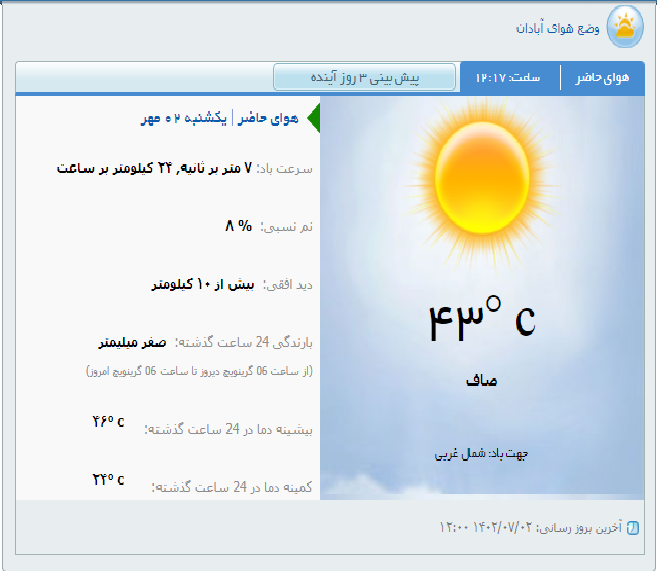Click the green arrow beside current weather header
Screen dimensions: 660x586
click(x=312, y=118)
